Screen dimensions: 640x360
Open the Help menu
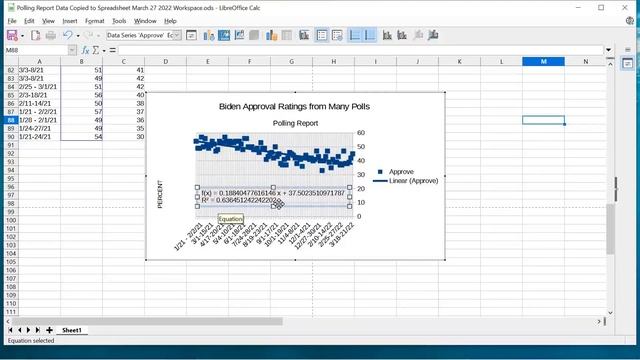[x=170, y=21]
